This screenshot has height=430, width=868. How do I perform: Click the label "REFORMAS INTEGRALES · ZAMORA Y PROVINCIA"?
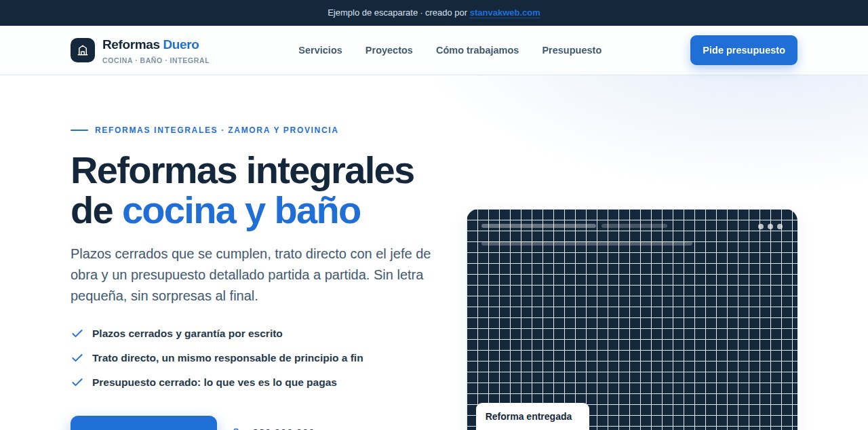216,130
